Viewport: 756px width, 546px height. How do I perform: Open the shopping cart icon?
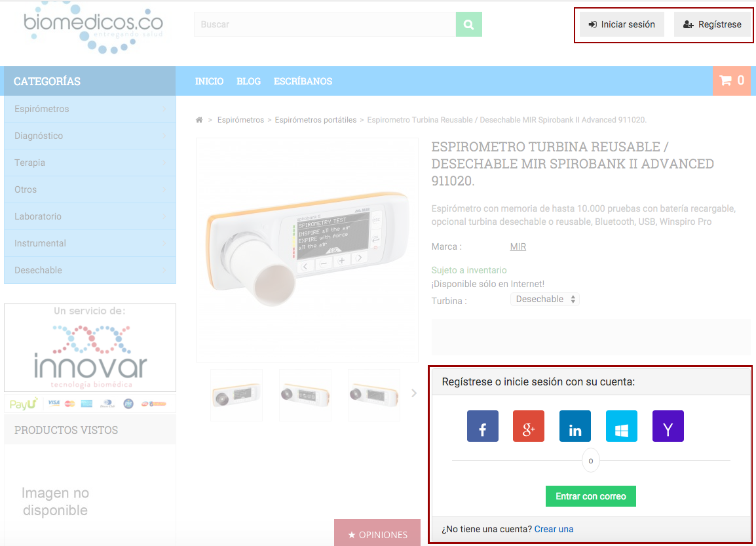pyautogui.click(x=731, y=81)
